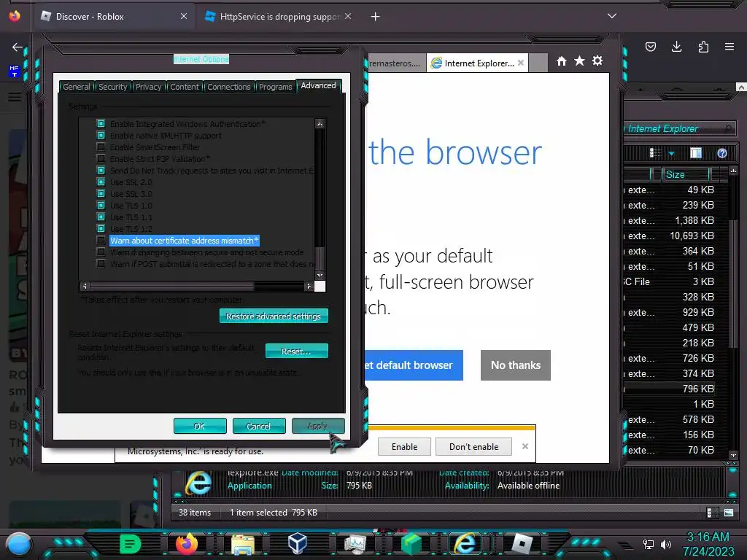This screenshot has width=747, height=560.
Task: Click No thanks in Internet Explorer
Action: point(516,365)
